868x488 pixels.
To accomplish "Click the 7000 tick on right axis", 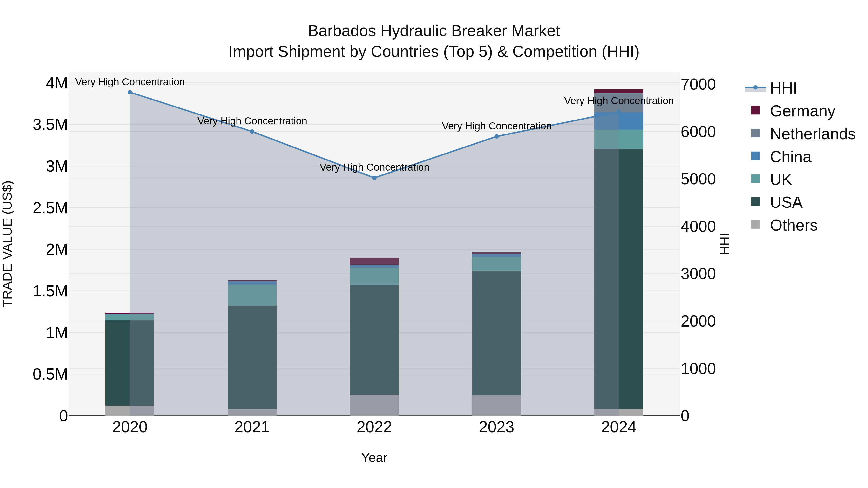I will [698, 84].
